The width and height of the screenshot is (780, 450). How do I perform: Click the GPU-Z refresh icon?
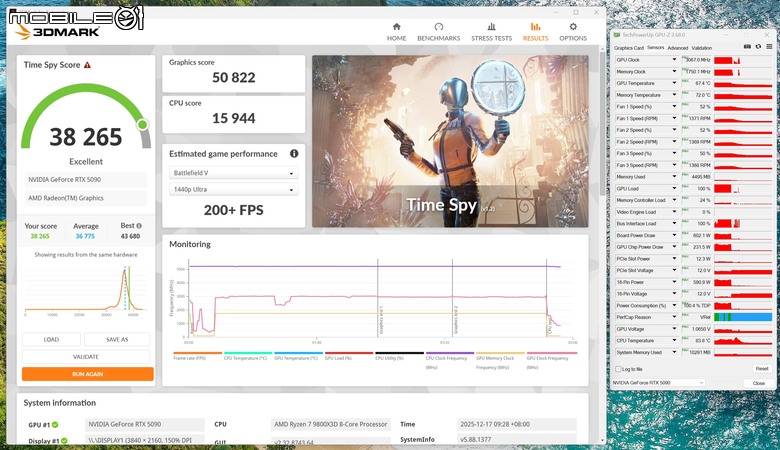[x=758, y=47]
